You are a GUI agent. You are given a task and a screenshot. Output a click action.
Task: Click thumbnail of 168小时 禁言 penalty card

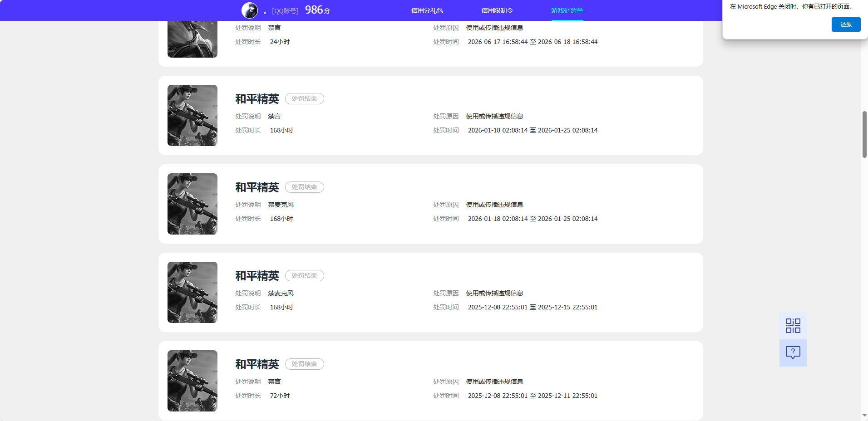click(192, 115)
